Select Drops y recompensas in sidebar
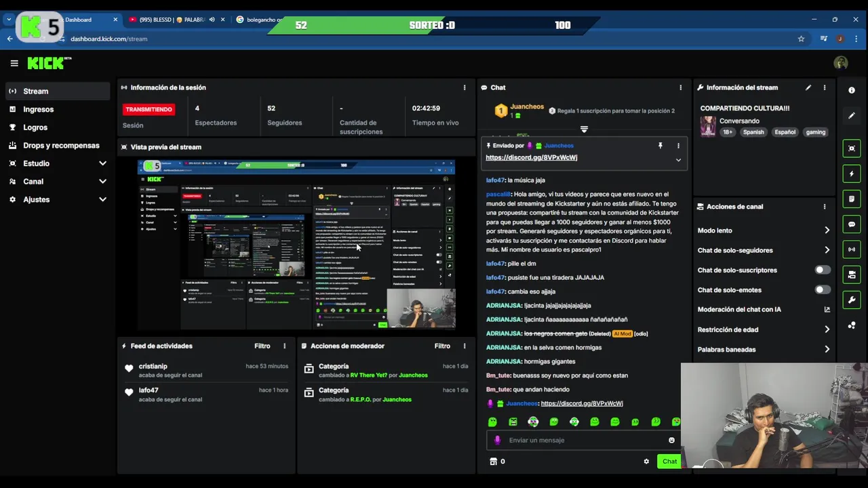Image resolution: width=868 pixels, height=488 pixels. (x=58, y=145)
